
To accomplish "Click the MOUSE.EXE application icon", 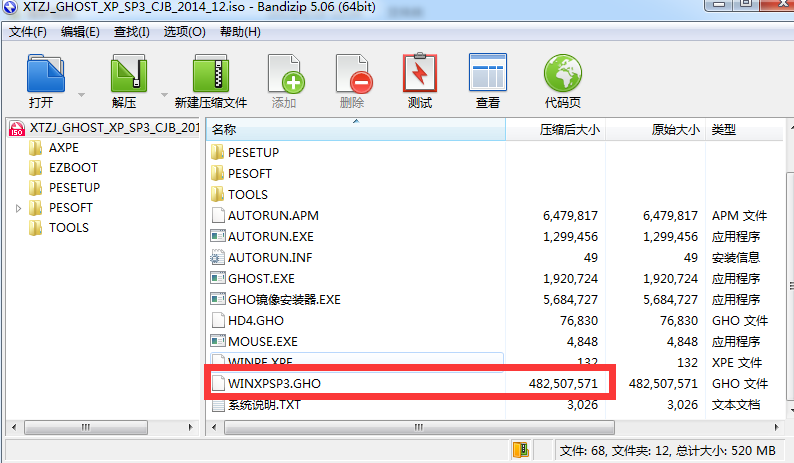I will 218,341.
